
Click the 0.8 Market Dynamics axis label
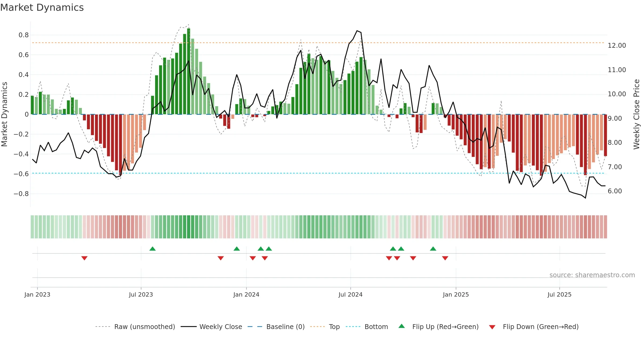click(x=24, y=35)
